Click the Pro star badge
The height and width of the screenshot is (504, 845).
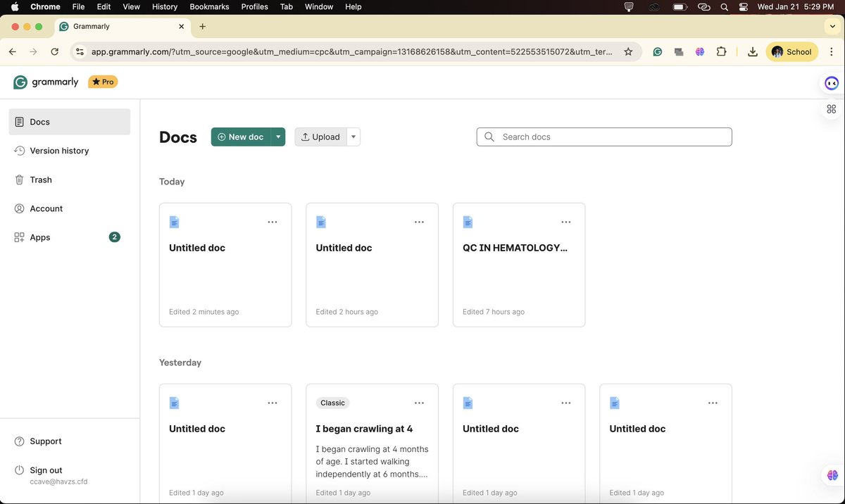click(103, 82)
